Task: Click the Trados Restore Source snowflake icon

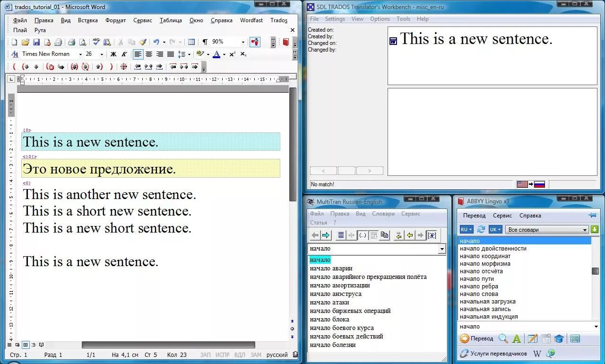Action: point(124,67)
